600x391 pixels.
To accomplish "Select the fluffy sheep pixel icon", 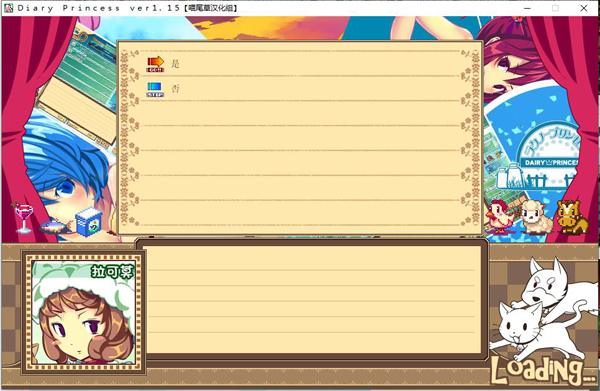I will coord(536,217).
